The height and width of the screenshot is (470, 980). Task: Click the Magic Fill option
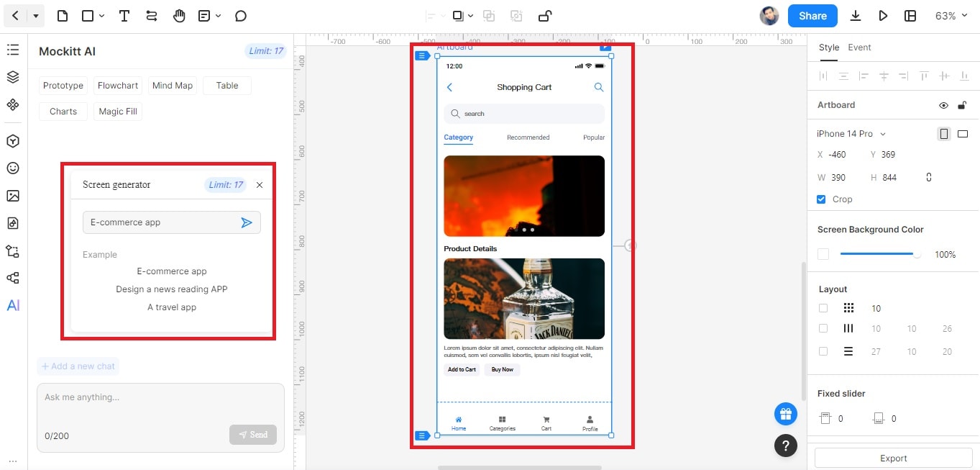118,112
